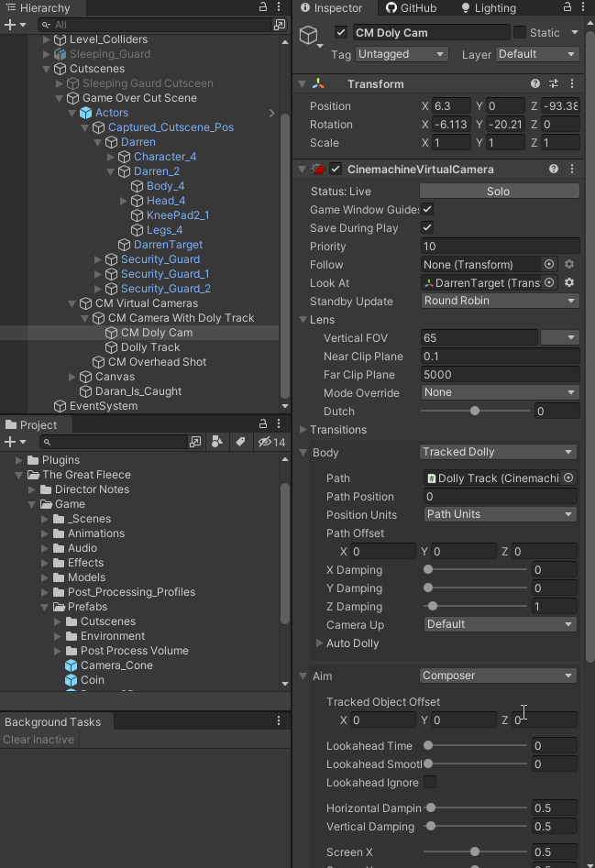This screenshot has width=595, height=868.
Task: Open CinemachineVirtualCamera help icon
Action: click(x=554, y=169)
